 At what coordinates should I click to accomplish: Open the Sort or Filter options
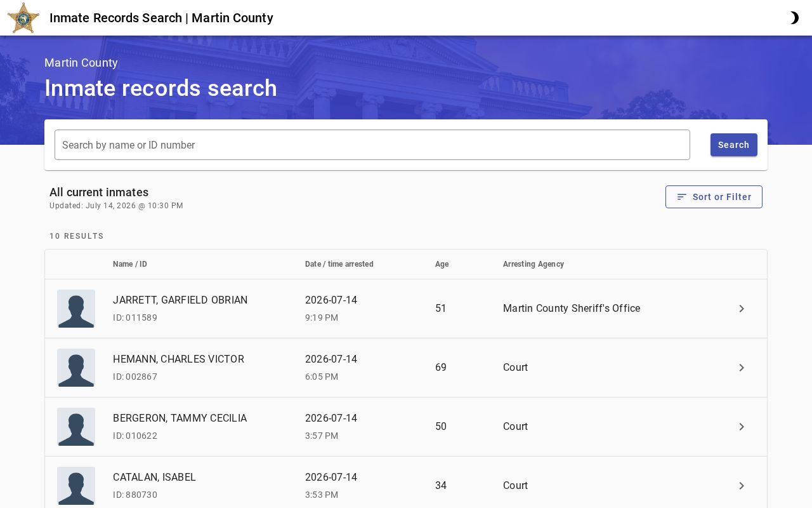714,197
